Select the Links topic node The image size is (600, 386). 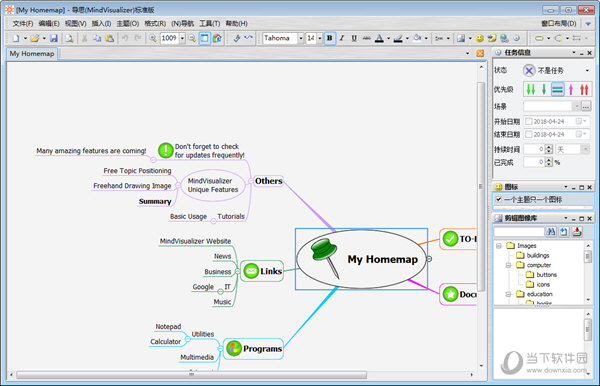pyautogui.click(x=262, y=271)
